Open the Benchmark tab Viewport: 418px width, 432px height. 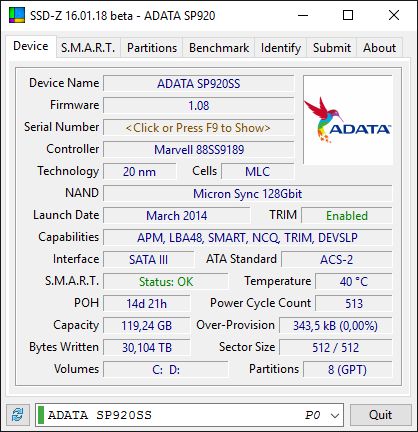[219, 48]
